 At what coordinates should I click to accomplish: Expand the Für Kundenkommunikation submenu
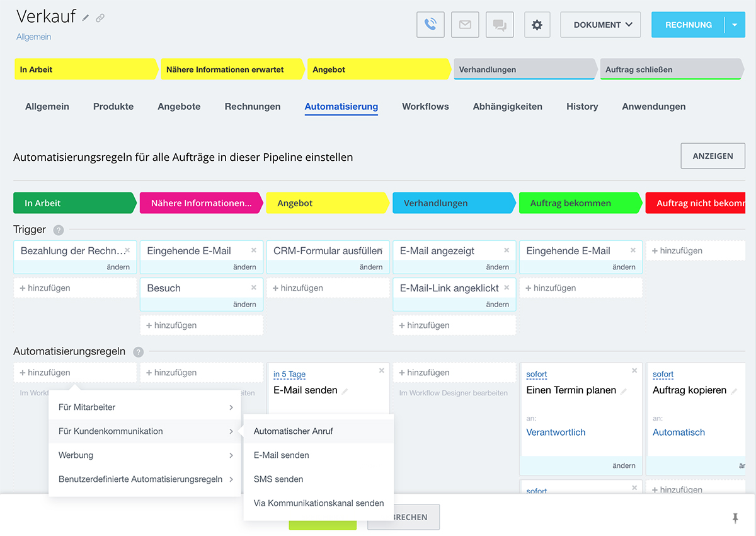tap(145, 431)
